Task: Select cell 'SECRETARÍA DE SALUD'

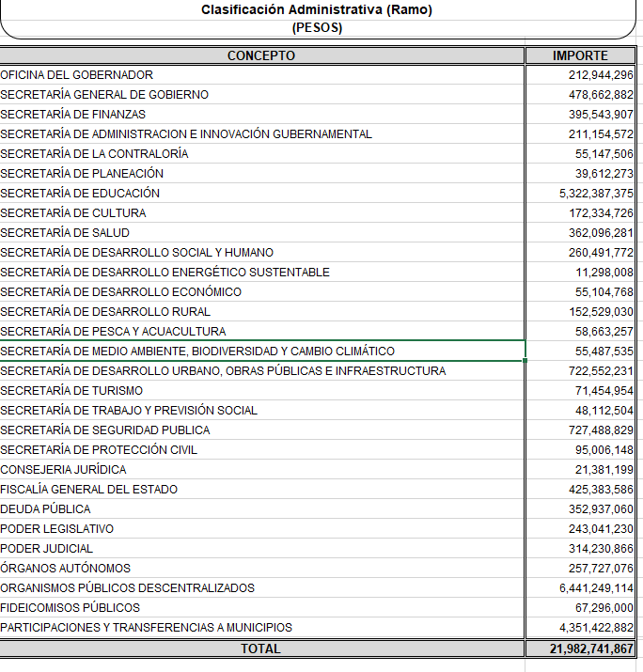Action: [x=262, y=233]
